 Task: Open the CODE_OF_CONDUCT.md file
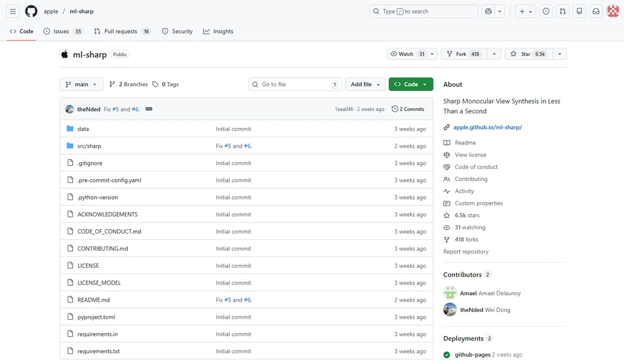pyautogui.click(x=109, y=231)
